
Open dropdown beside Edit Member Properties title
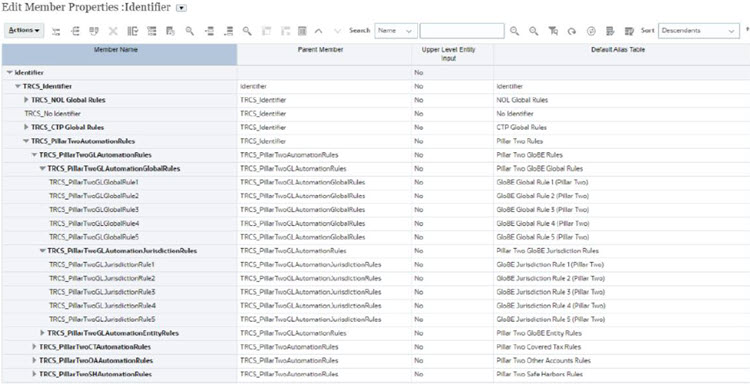click(181, 8)
